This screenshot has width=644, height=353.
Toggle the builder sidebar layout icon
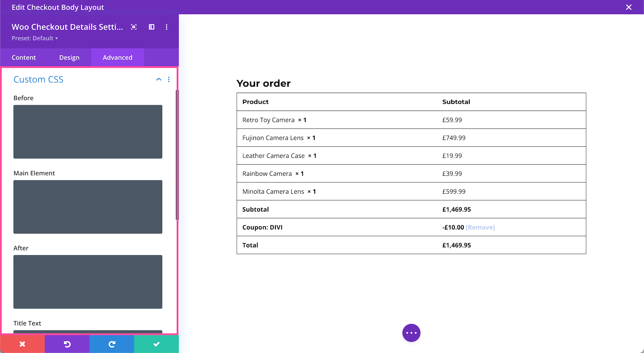click(151, 27)
